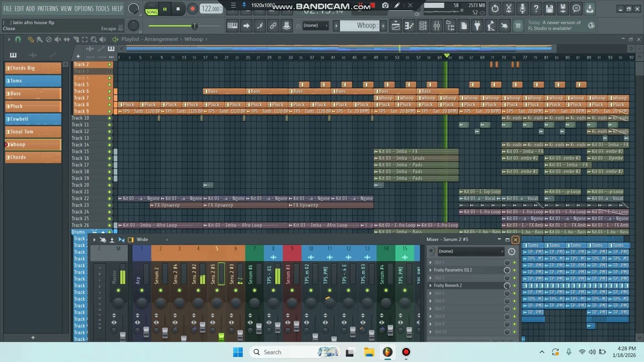Open the Playlist view from the toolbar
Viewport: 644px width, 362px height.
coord(396,26)
